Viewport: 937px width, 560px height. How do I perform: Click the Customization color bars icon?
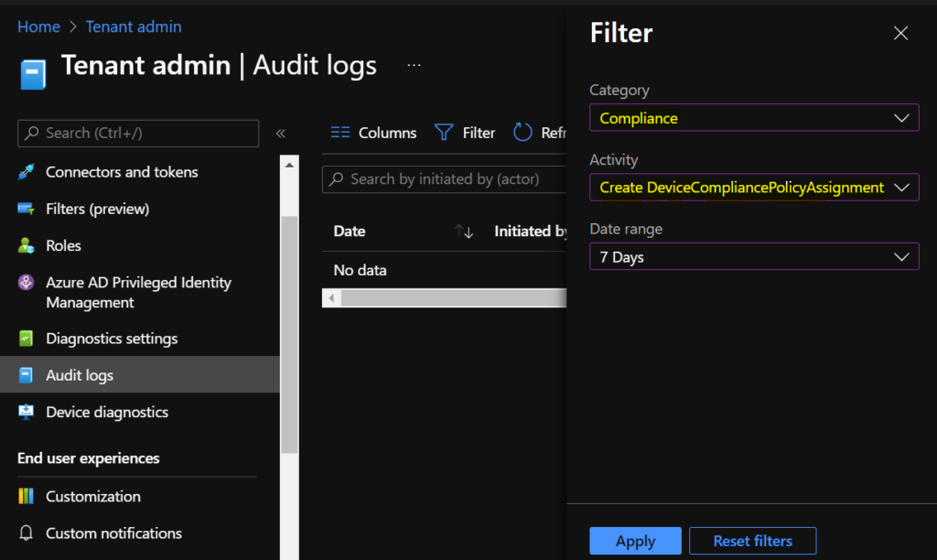pyautogui.click(x=26, y=496)
